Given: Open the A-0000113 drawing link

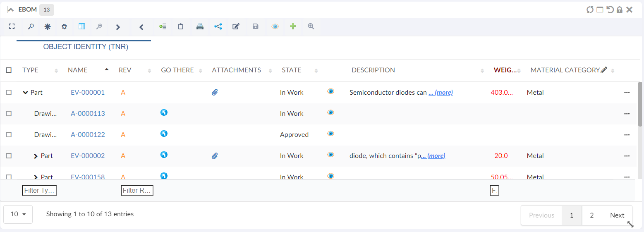Looking at the screenshot, I should (x=88, y=114).
